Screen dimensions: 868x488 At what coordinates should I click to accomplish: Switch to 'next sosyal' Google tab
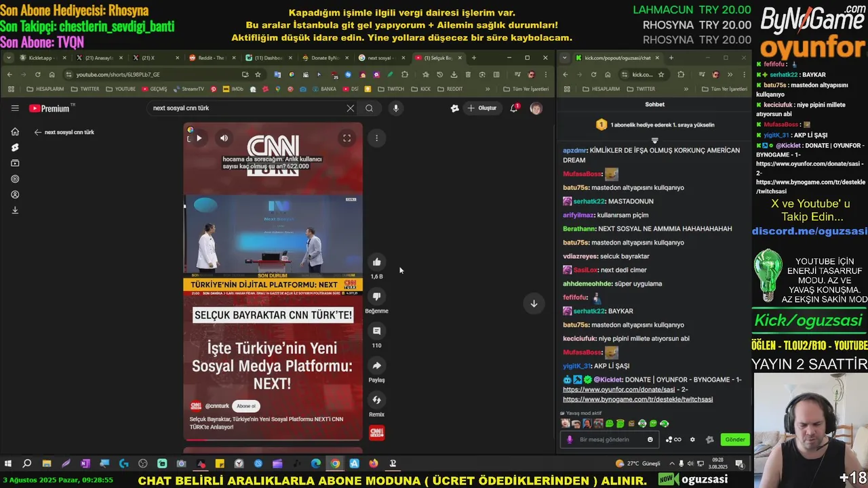point(380,58)
